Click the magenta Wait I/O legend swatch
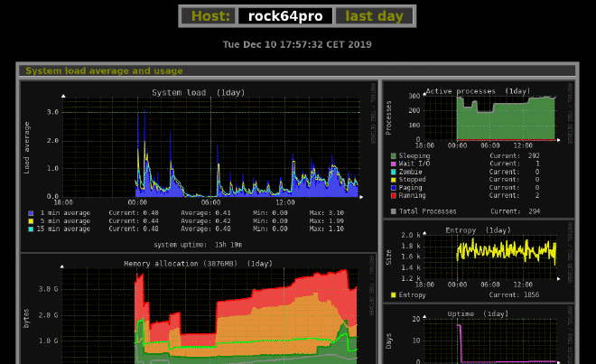 pos(394,163)
